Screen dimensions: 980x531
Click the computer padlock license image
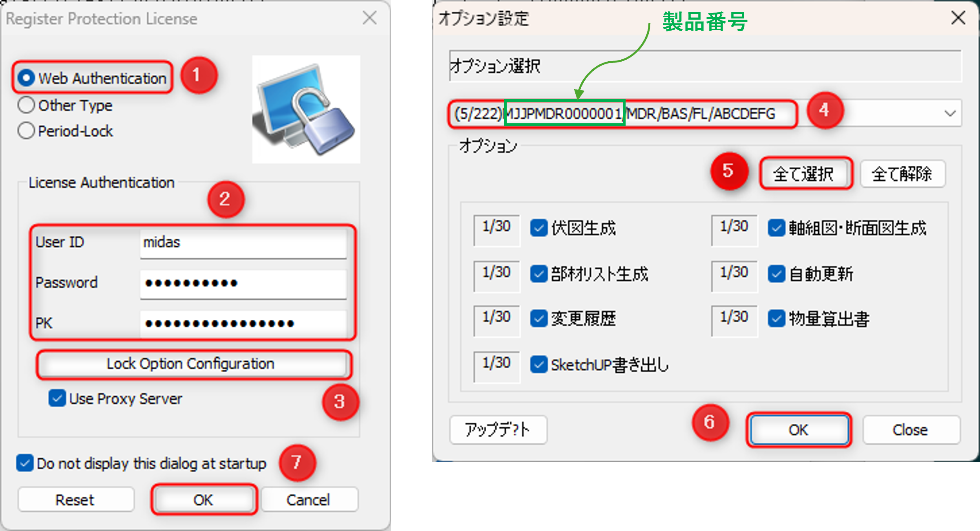pyautogui.click(x=306, y=109)
